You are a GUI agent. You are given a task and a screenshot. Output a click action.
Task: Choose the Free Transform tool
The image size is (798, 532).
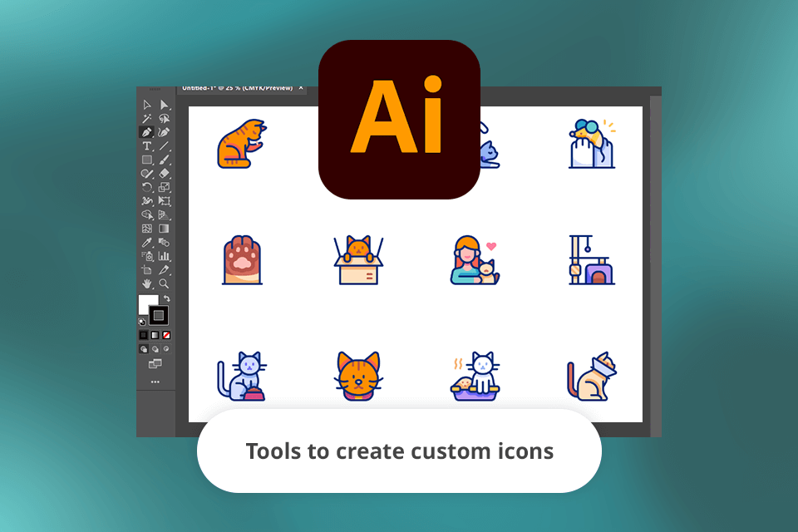click(x=164, y=201)
